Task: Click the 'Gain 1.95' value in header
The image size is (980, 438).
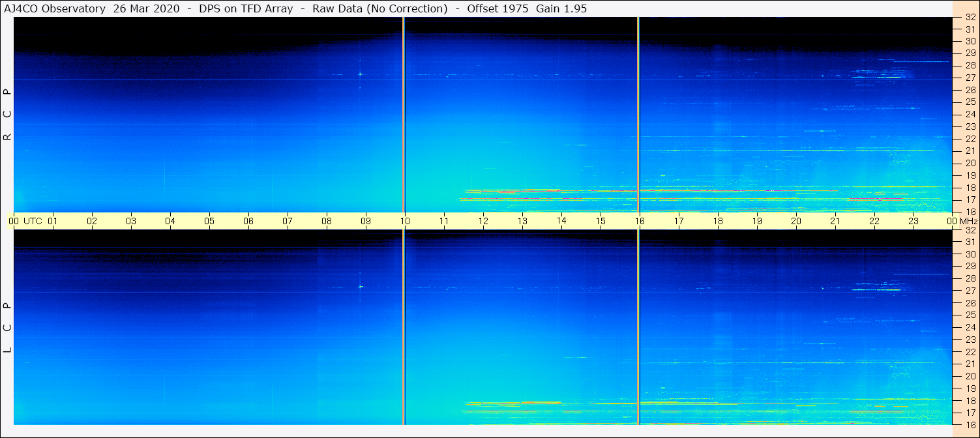Action: 561,8
